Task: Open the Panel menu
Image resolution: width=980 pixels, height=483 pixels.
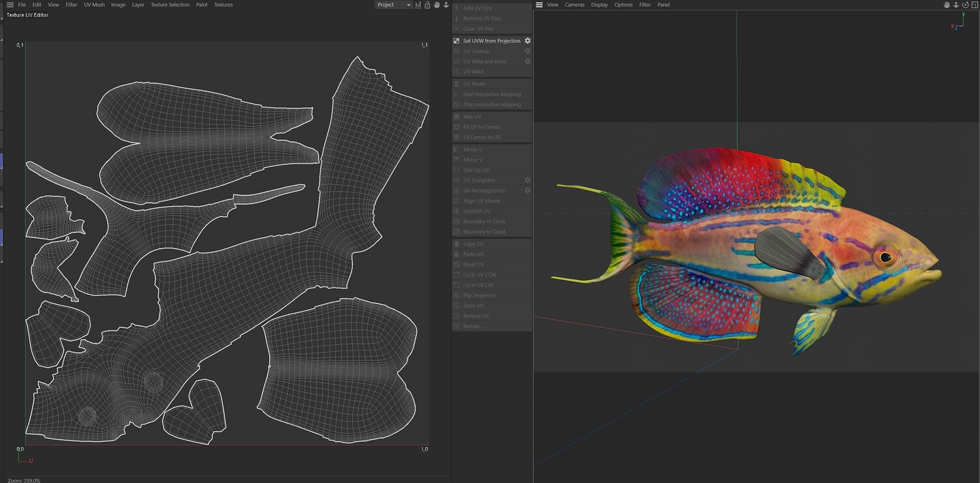Action: point(664,5)
